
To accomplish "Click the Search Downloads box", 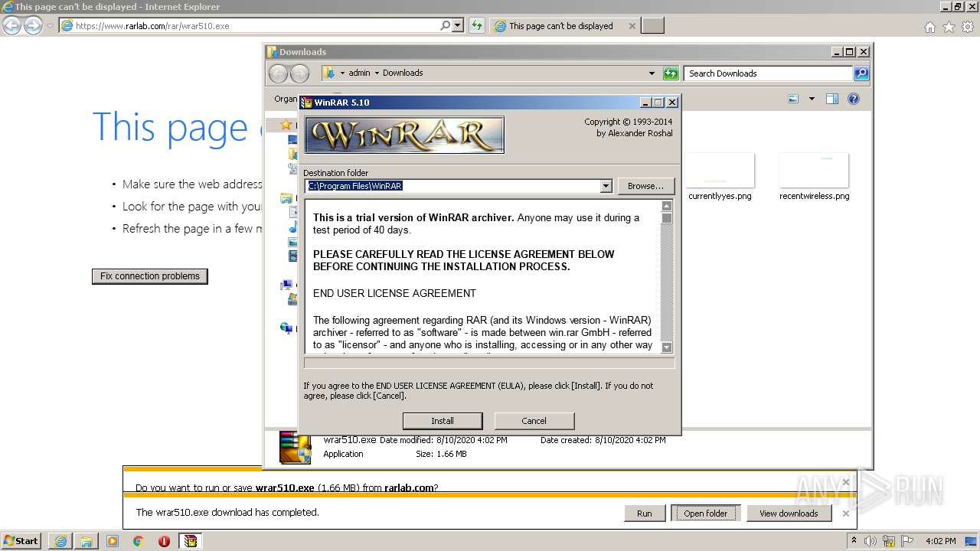I will coord(768,73).
